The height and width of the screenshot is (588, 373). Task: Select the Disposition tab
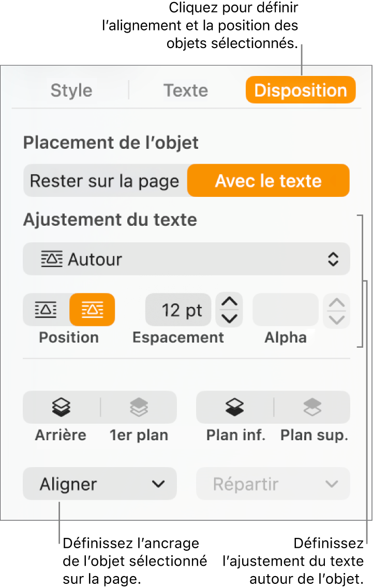[300, 90]
